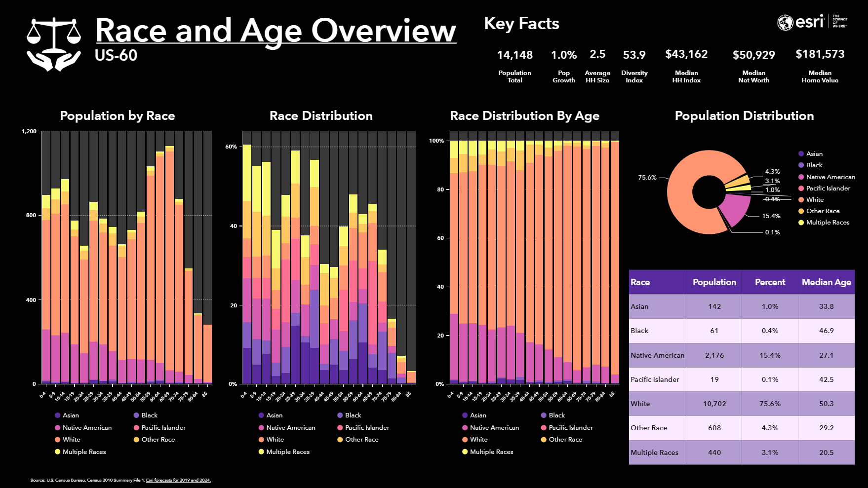The image size is (868, 488).
Task: Click the White marker in Population Distribution legend
Action: pos(801,199)
